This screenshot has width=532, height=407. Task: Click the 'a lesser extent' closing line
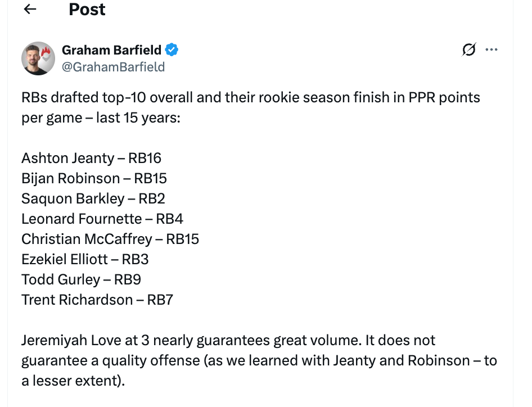(73, 381)
